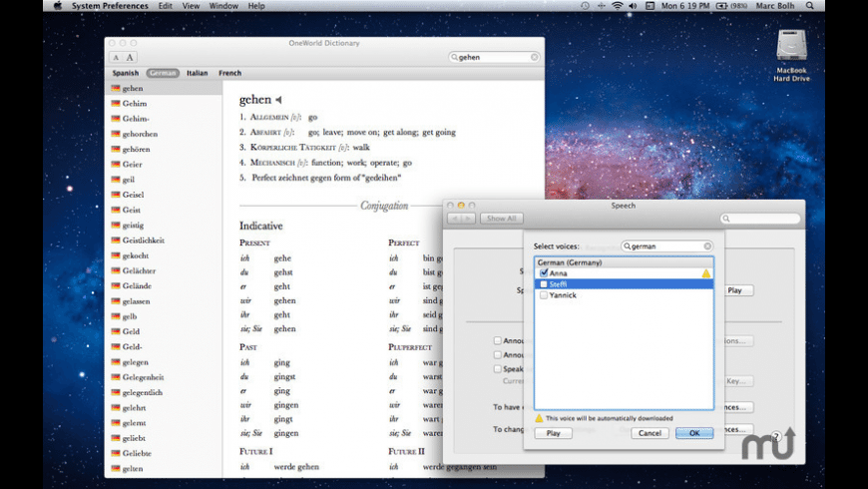Switch to the German dictionary tab

point(163,73)
